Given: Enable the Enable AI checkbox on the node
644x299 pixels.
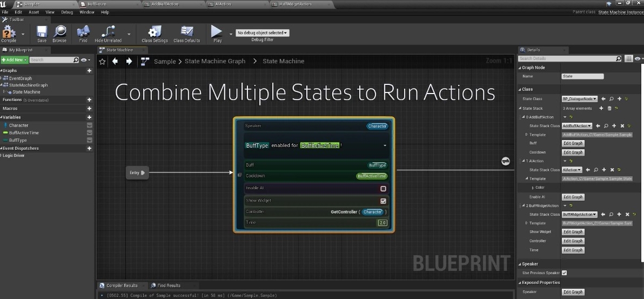Looking at the screenshot, I should click(x=383, y=189).
